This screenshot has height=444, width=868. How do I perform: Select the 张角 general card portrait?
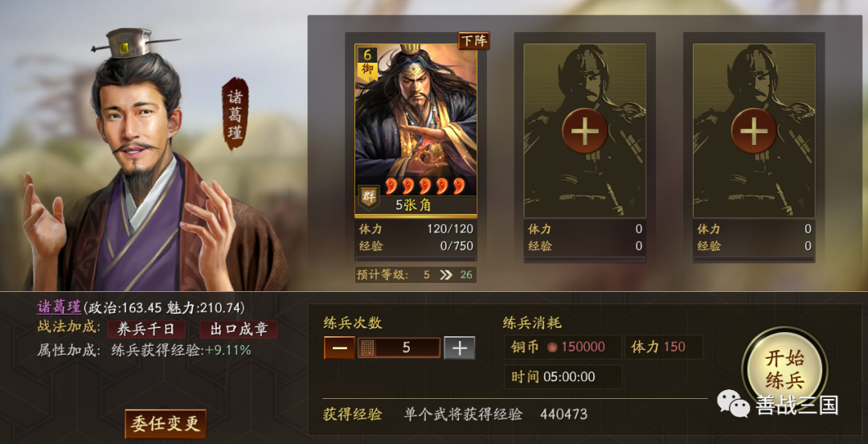[x=416, y=130]
